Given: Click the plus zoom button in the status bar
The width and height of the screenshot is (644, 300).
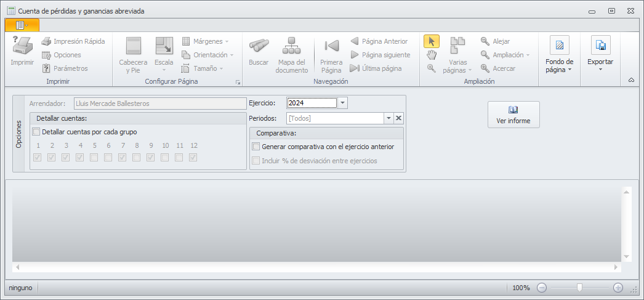Looking at the screenshot, I should pos(618,288).
